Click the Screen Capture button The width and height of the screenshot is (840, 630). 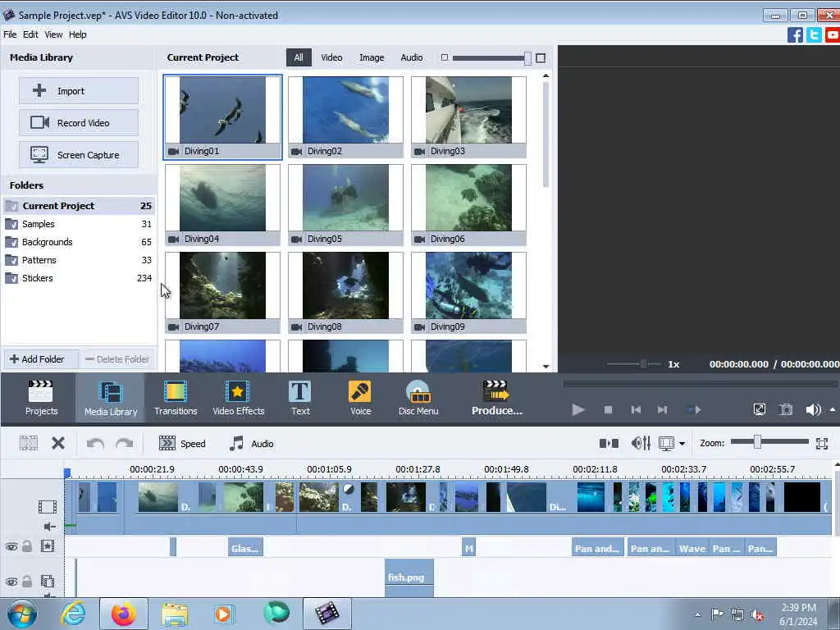79,155
